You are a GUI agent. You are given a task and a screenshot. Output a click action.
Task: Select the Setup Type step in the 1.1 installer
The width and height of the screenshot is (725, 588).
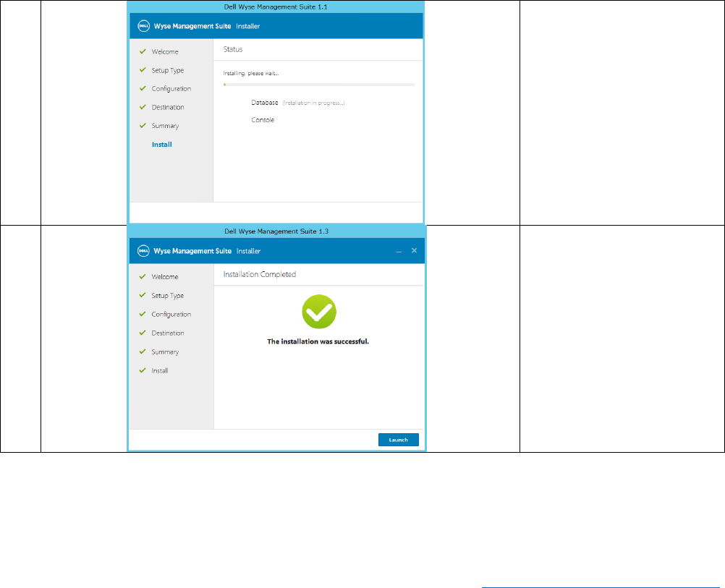tap(168, 70)
